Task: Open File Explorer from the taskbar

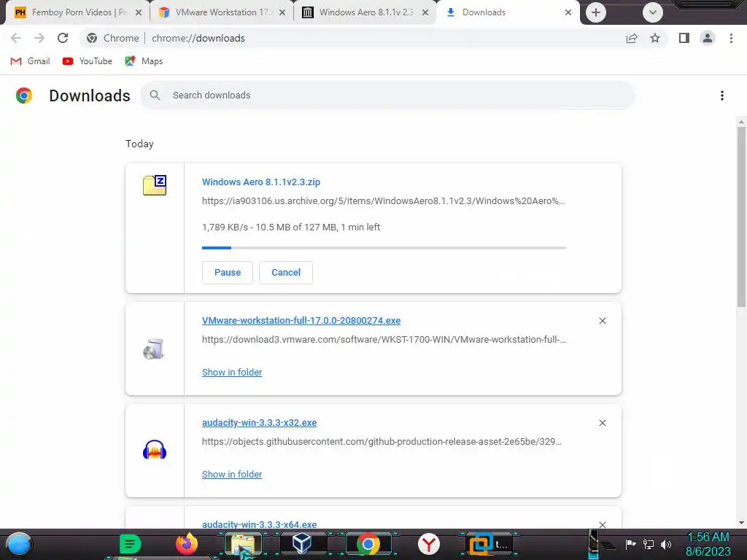Action: pos(244,544)
